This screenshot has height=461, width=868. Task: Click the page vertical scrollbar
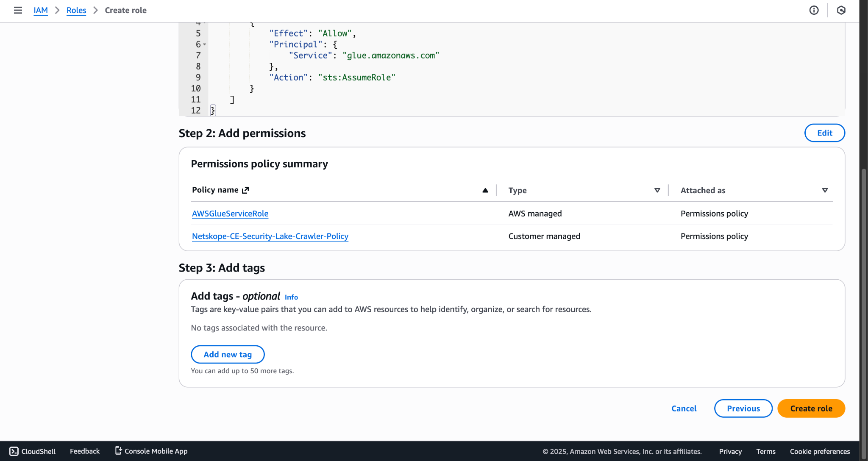click(864, 314)
